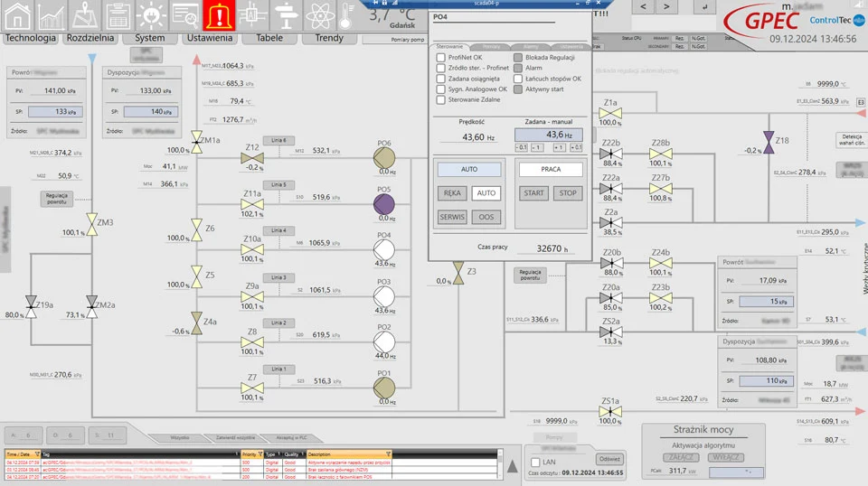
Task: Open valve Z19a symbol
Action: (31, 307)
